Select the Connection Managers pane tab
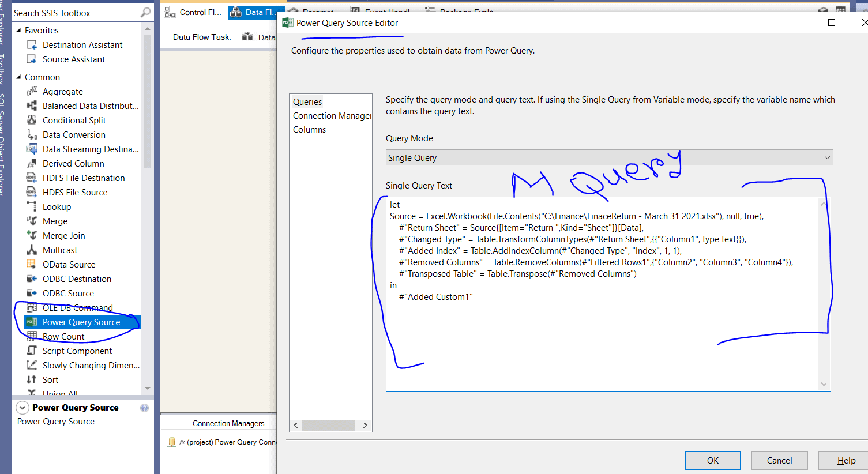 click(228, 423)
